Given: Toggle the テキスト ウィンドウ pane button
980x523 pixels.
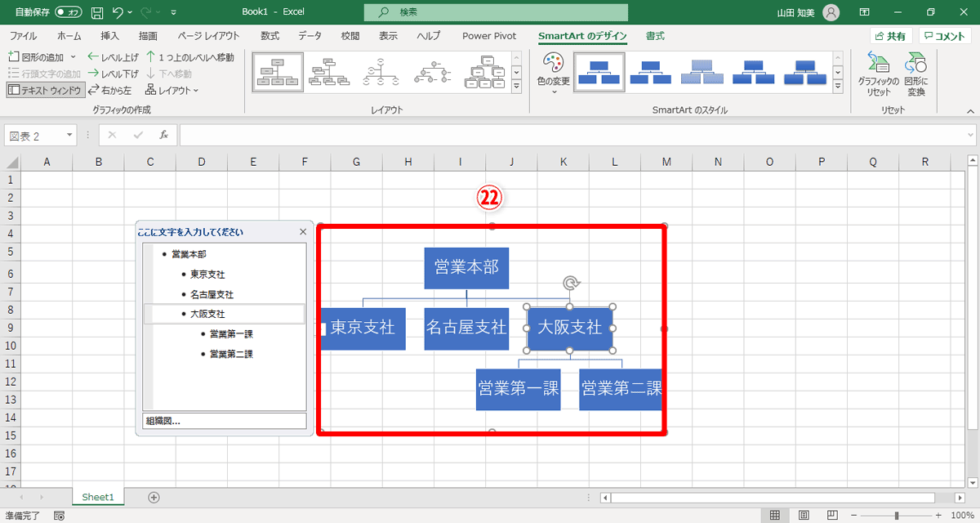Looking at the screenshot, I should tap(45, 90).
